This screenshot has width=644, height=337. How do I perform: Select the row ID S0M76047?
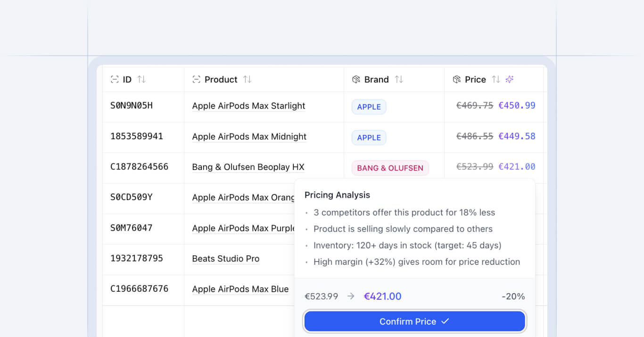point(131,228)
